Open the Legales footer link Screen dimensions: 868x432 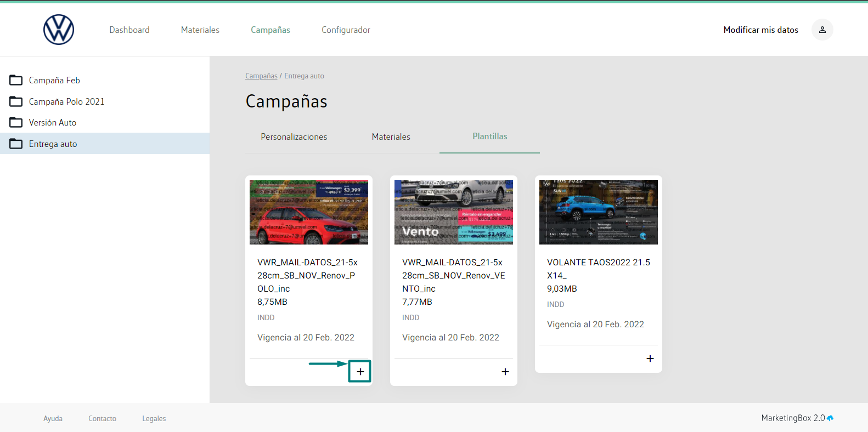154,418
